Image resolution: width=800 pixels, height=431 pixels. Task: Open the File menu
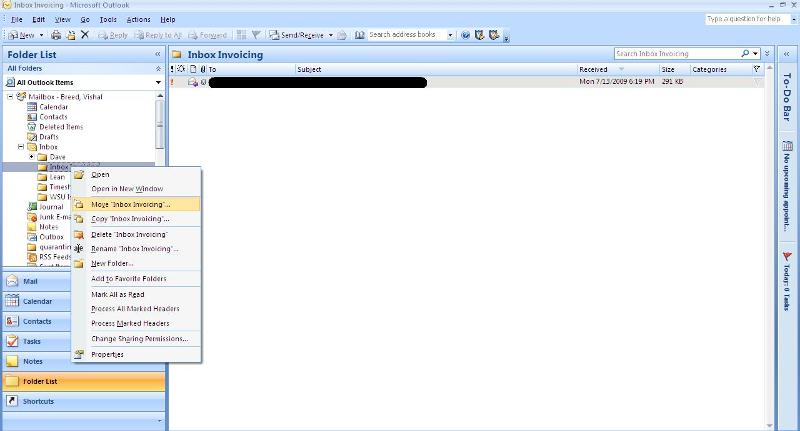coord(17,19)
